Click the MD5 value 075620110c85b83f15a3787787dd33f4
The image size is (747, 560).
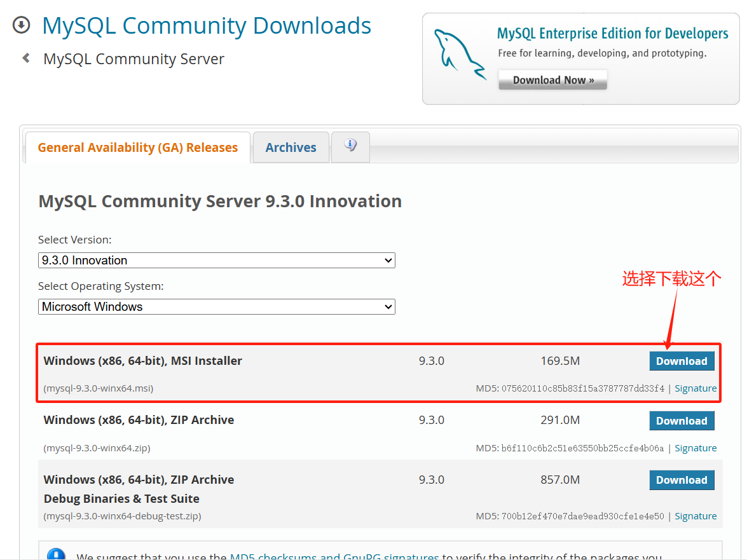tap(582, 388)
